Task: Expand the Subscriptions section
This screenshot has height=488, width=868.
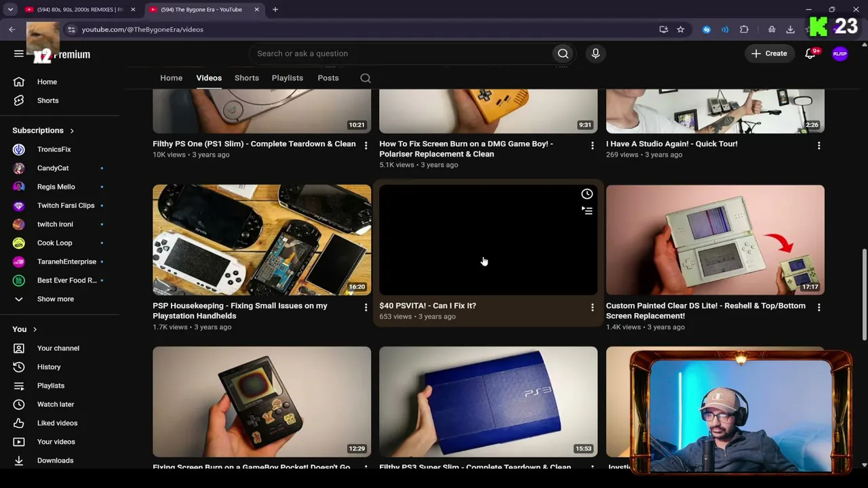Action: click(x=43, y=130)
